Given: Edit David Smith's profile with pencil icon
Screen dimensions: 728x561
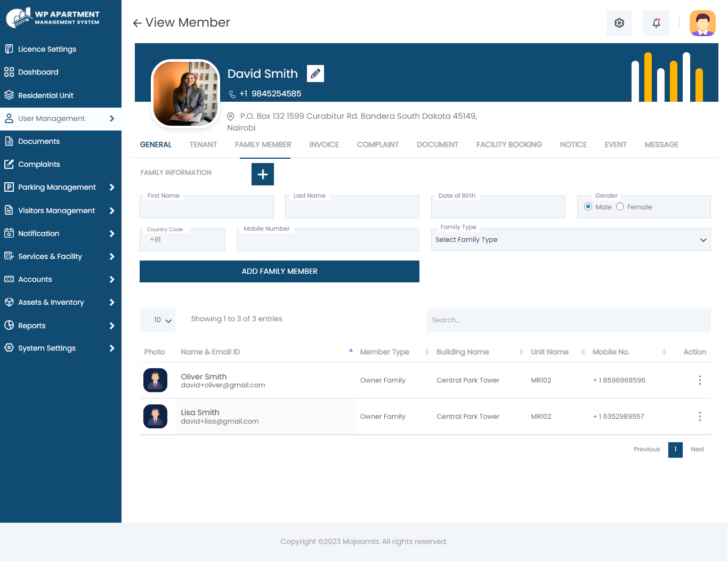Looking at the screenshot, I should (x=316, y=74).
